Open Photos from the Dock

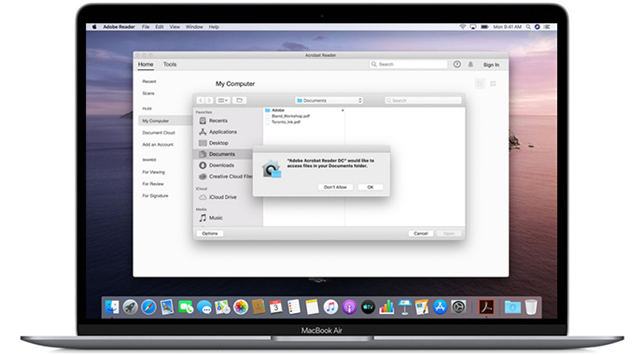[241, 307]
